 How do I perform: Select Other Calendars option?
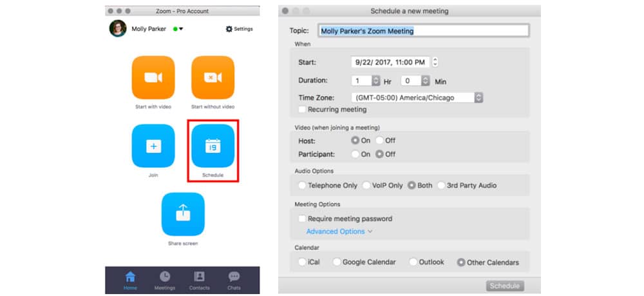pyautogui.click(x=461, y=262)
